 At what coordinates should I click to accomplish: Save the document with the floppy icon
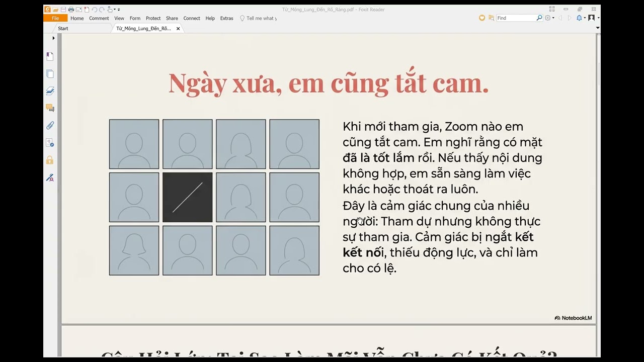tap(63, 10)
